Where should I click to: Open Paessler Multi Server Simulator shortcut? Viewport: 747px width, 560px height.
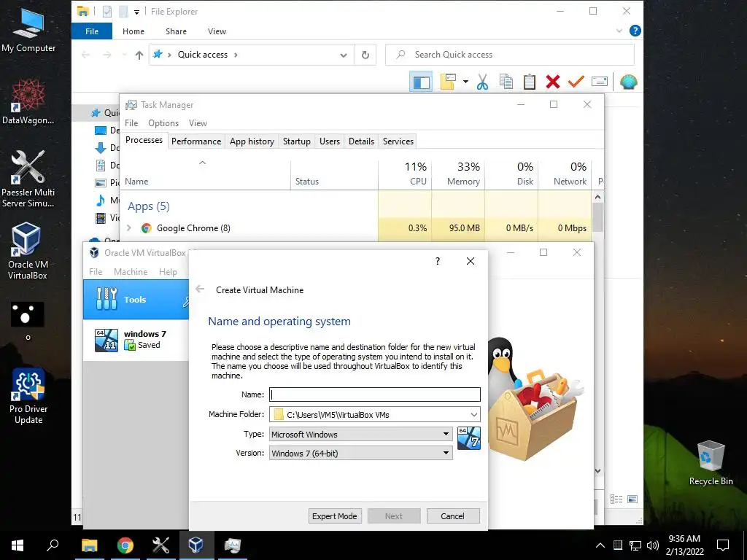(x=28, y=179)
